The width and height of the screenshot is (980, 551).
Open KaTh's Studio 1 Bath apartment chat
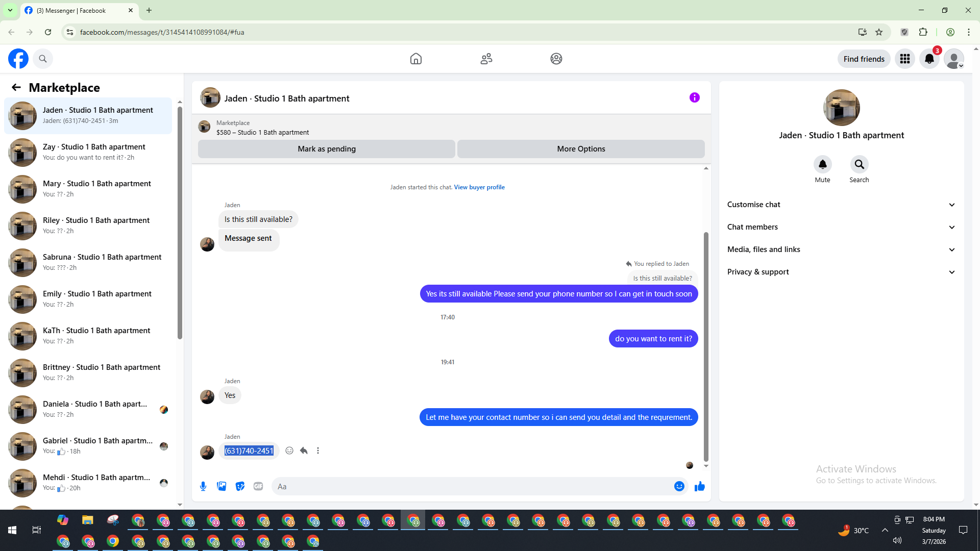coord(88,336)
